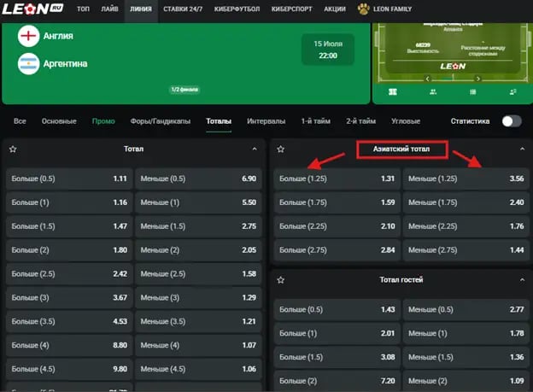Click the 15 Июля 22:00 match time box

pyautogui.click(x=328, y=50)
